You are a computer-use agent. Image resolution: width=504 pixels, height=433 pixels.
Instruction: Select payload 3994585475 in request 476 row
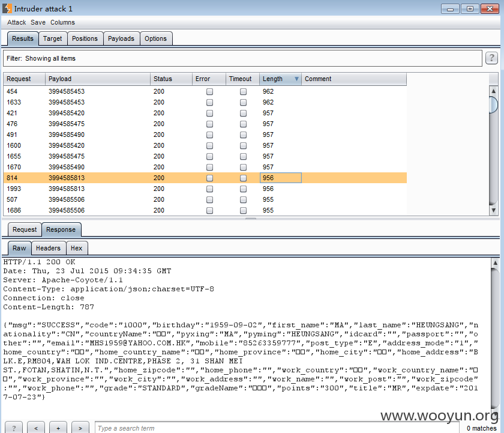point(67,124)
